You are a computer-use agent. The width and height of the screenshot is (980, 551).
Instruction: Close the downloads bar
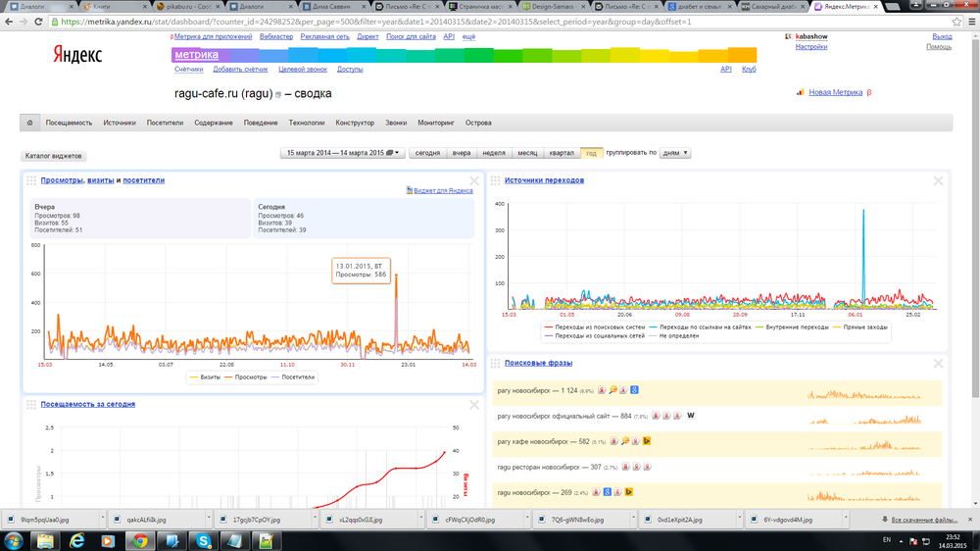tap(970, 520)
